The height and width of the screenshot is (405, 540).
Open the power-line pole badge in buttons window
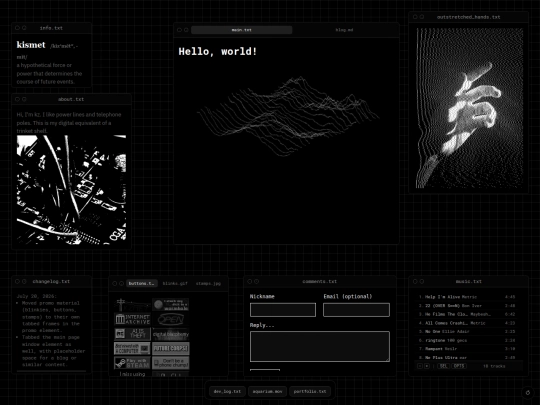(132, 304)
